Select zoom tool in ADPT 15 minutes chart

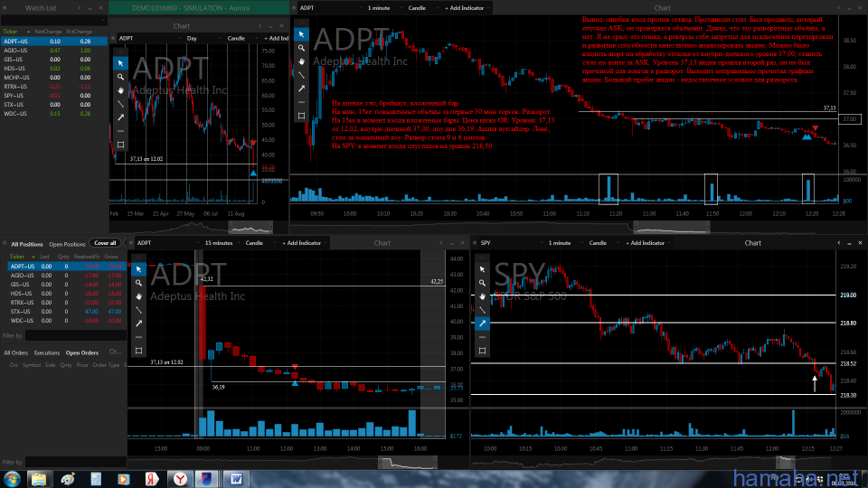(x=138, y=283)
